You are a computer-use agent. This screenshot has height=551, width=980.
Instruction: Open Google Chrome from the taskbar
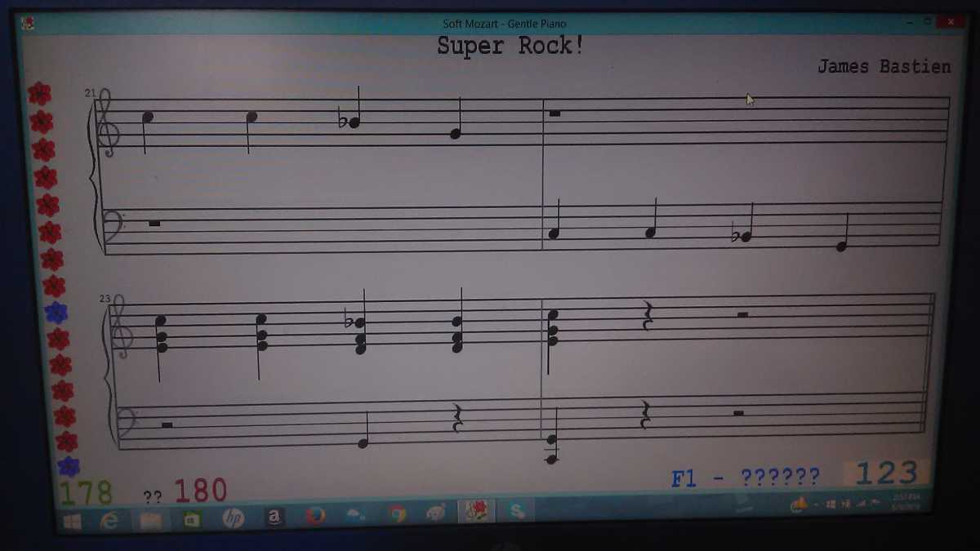coord(398,514)
